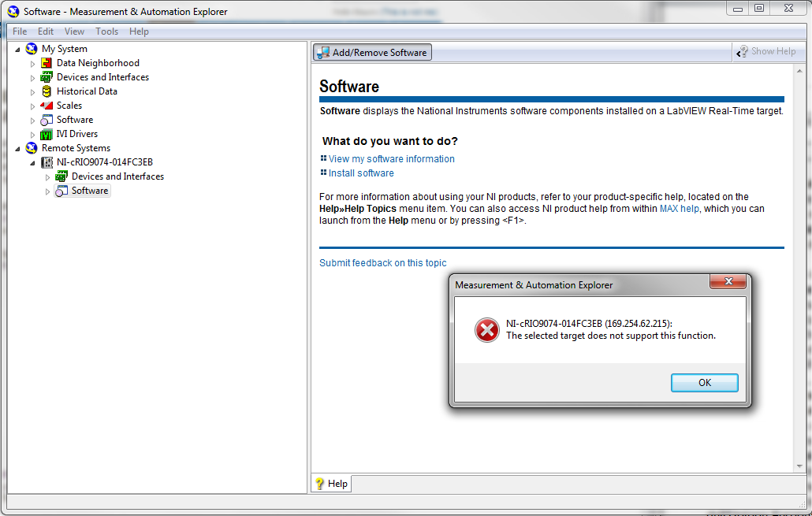Collapse the NI-cRIO9074-014FC3EB node

click(32, 163)
